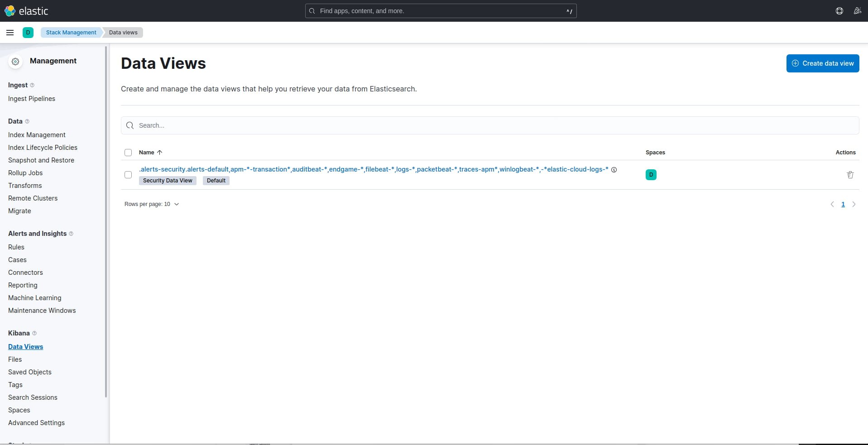Screen dimensions: 868x445
Task: Click the info icon next to the data view name
Action: (x=614, y=169)
